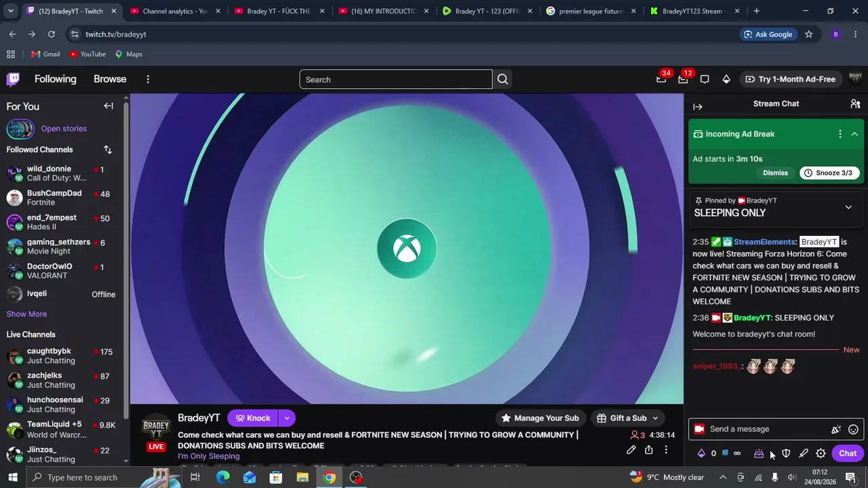Viewport: 868px width, 488px height.
Task: Share the stream via share icon
Action: coord(649,450)
